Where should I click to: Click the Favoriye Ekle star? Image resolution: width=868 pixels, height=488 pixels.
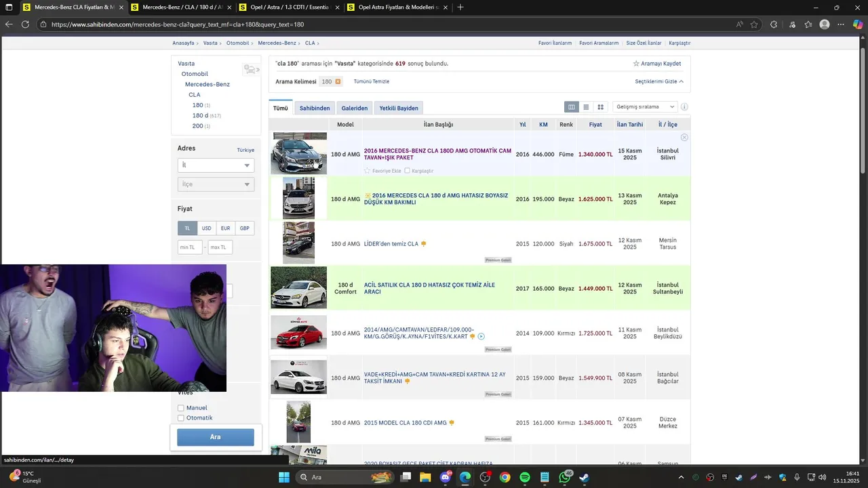[367, 171]
